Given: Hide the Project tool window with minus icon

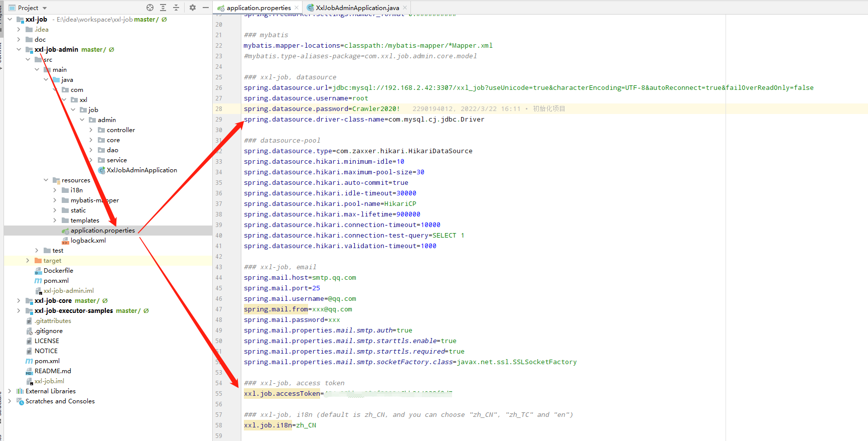Looking at the screenshot, I should [x=205, y=8].
